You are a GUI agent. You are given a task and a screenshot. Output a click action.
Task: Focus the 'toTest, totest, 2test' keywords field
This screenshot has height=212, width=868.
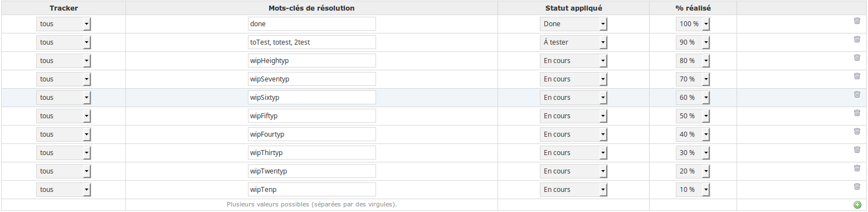point(312,42)
